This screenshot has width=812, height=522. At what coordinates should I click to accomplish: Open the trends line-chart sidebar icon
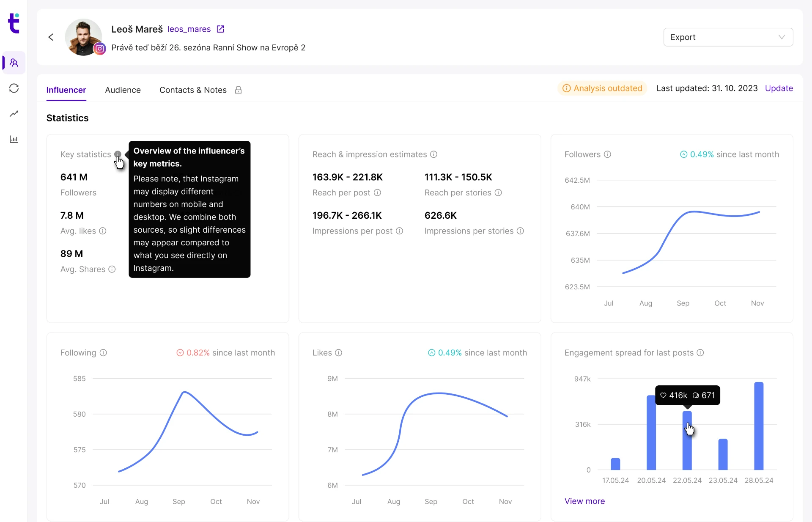(14, 113)
